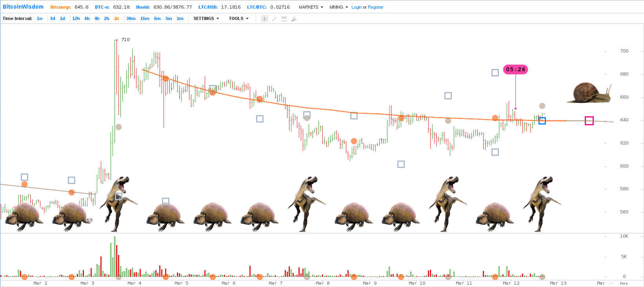Viewport: 644px width, 287px height.
Task: Click the 05:26 countdown label
Action: (x=515, y=69)
